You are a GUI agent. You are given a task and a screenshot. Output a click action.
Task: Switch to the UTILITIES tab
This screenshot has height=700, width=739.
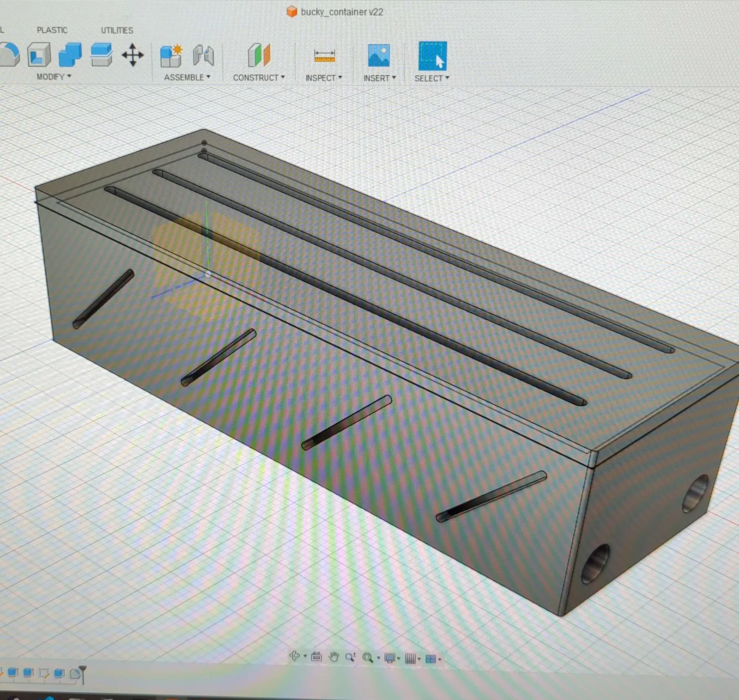point(117,30)
